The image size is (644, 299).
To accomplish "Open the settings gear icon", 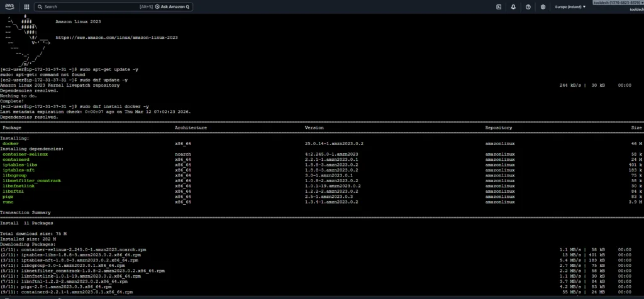I will point(543,7).
